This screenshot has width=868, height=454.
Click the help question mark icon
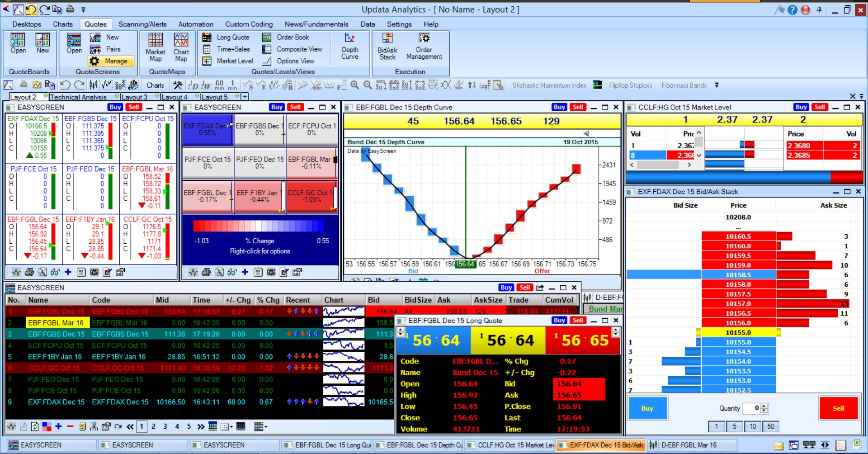pos(793,9)
